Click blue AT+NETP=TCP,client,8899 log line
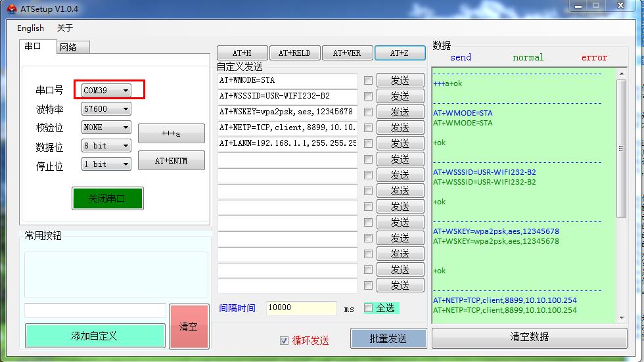The image size is (644, 362). (505, 300)
